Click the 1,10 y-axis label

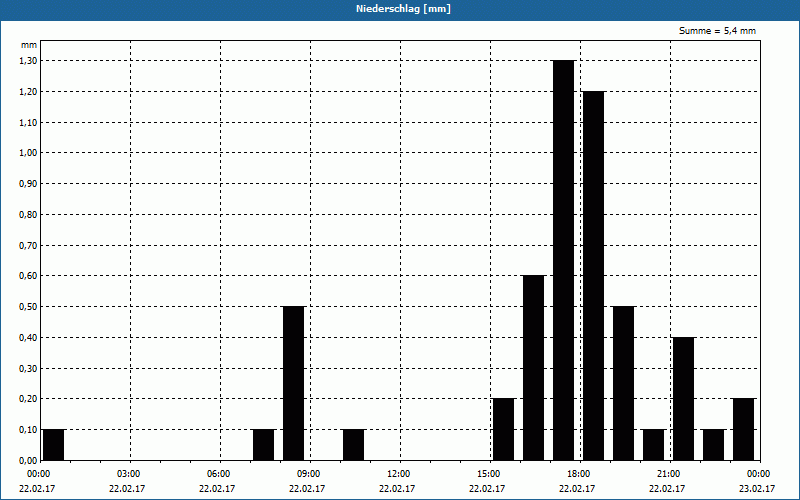[x=28, y=122]
